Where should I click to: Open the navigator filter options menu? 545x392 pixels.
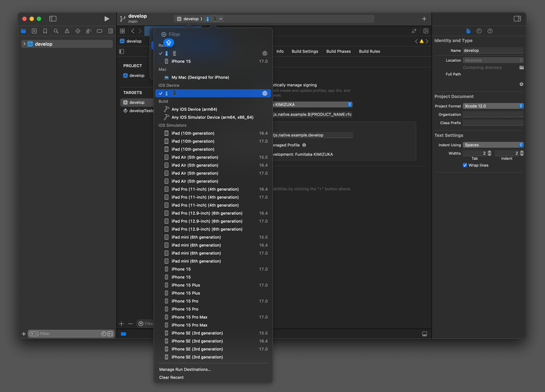click(x=34, y=334)
